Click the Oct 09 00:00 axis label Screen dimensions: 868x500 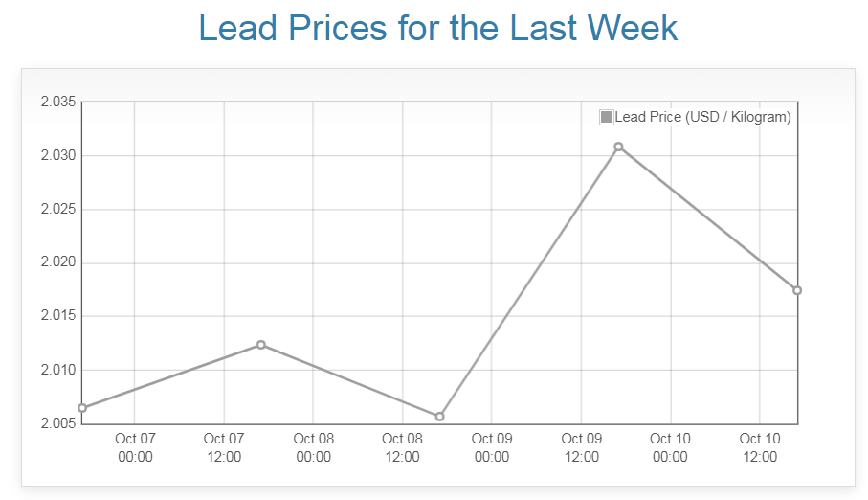(492, 447)
